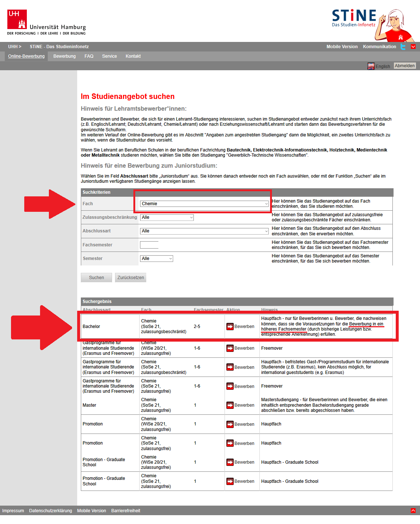The image size is (420, 524).
Task: Click the Universität Hamburg logo
Action: tap(46, 23)
